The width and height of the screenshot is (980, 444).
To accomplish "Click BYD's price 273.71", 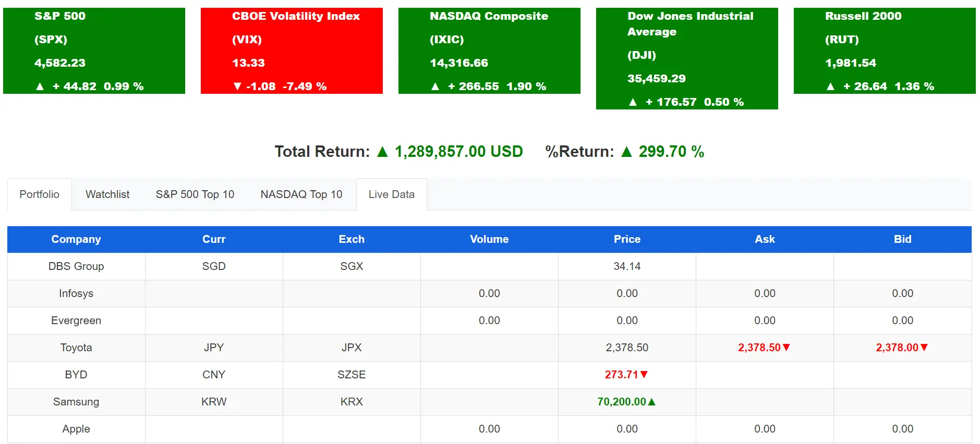I will (x=622, y=375).
